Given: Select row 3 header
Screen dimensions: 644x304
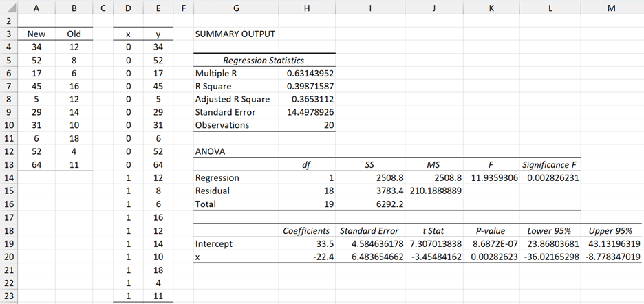Looking at the screenshot, I should [x=9, y=34].
